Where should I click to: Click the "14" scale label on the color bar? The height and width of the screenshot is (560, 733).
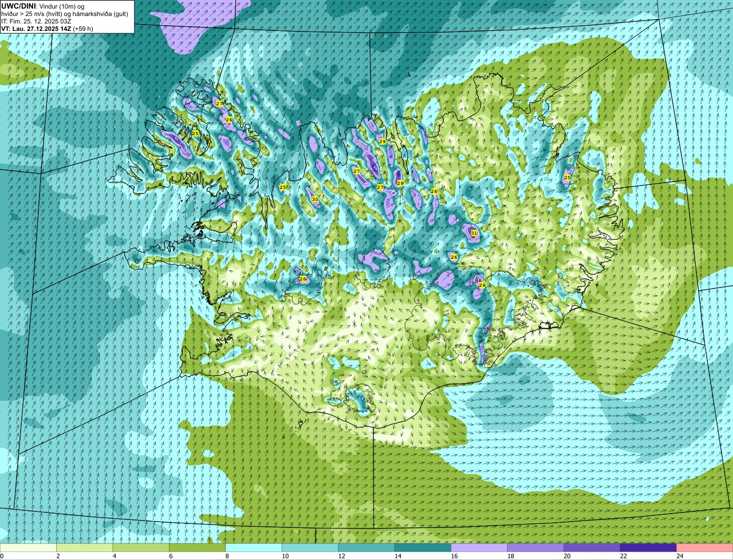398,555
